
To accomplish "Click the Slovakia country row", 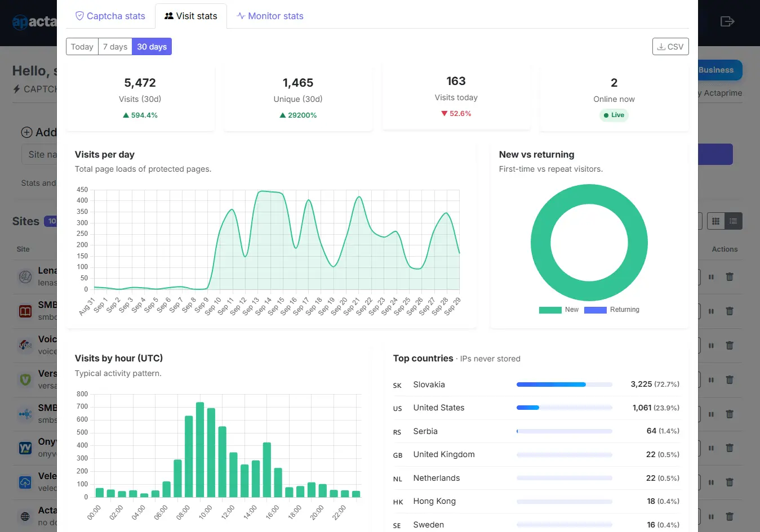I will 536,385.
